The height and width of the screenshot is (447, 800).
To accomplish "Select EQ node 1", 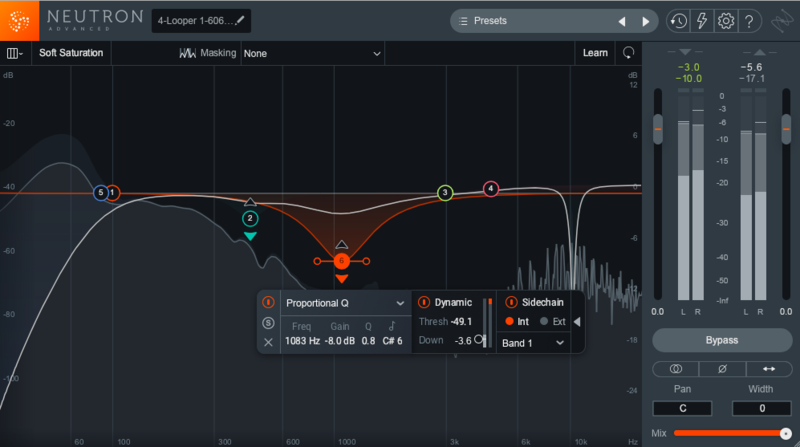I will (x=113, y=193).
